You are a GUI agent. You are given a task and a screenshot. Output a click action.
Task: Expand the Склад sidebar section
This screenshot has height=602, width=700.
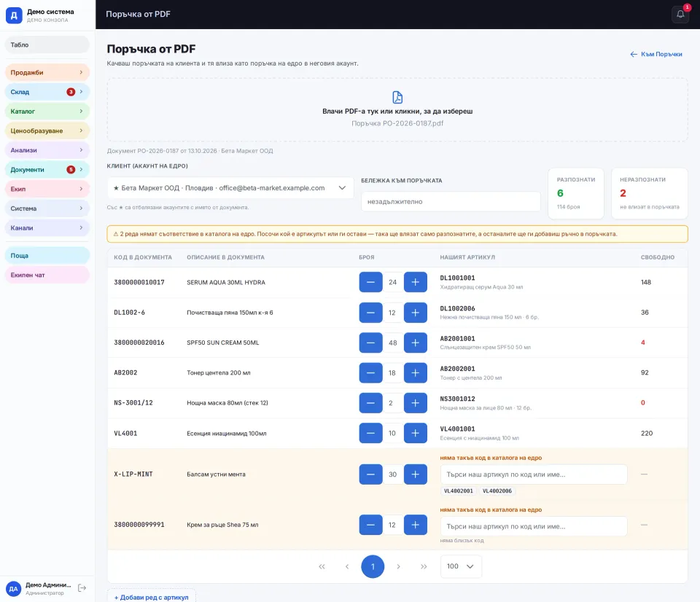47,92
